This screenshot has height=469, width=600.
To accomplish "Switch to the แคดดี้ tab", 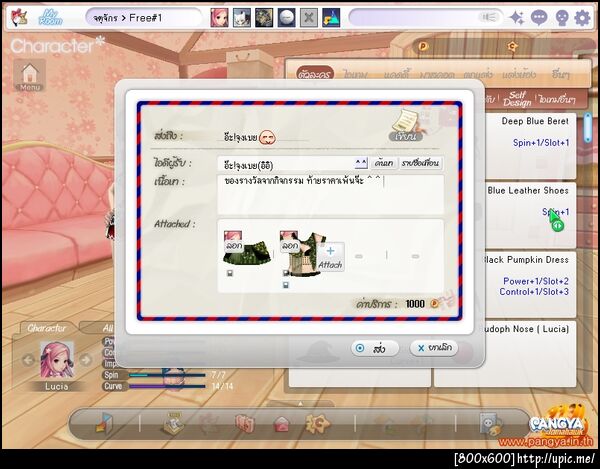I will 397,74.
